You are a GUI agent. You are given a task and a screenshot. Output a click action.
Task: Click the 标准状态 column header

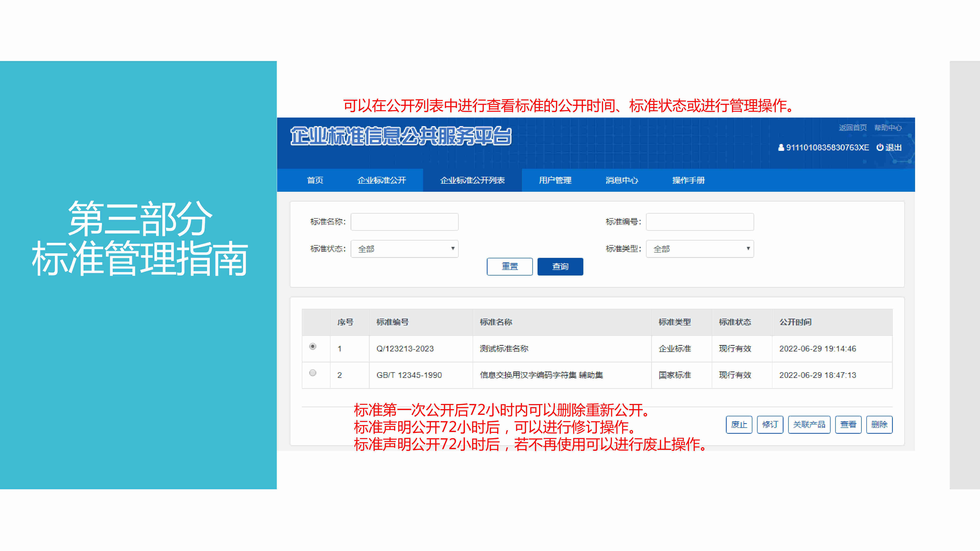[735, 322]
